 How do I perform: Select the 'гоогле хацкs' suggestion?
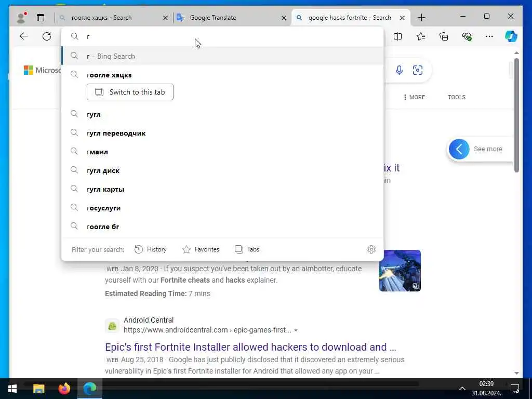point(222,75)
